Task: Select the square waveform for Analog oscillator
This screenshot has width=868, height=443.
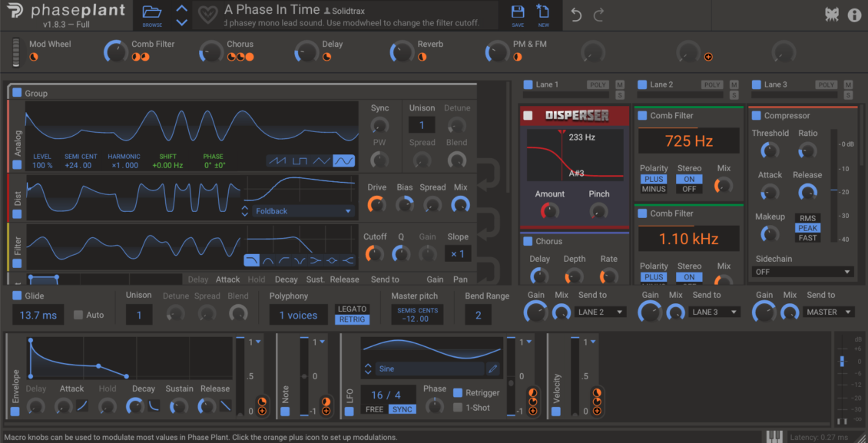Action: [x=300, y=161]
